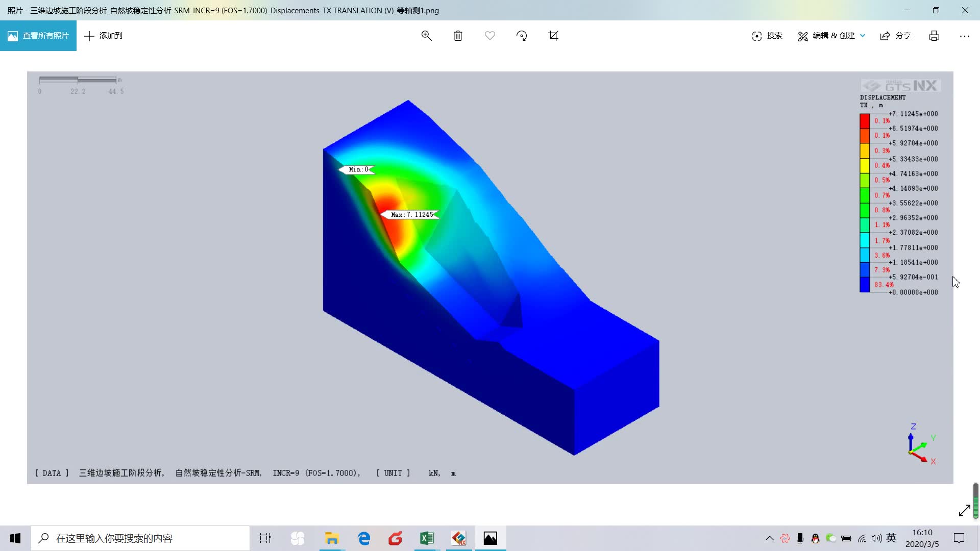Click the vertical scrollbar at right edge
Image resolution: width=980 pixels, height=551 pixels.
[976, 501]
